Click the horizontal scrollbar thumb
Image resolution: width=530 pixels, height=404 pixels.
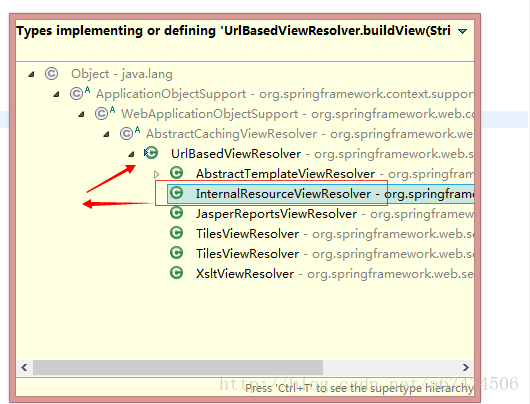178,367
